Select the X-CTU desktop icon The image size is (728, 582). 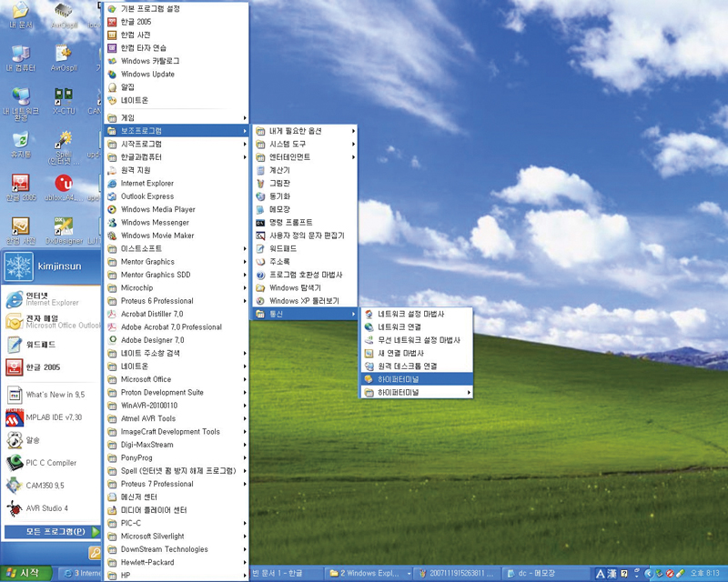point(64,101)
